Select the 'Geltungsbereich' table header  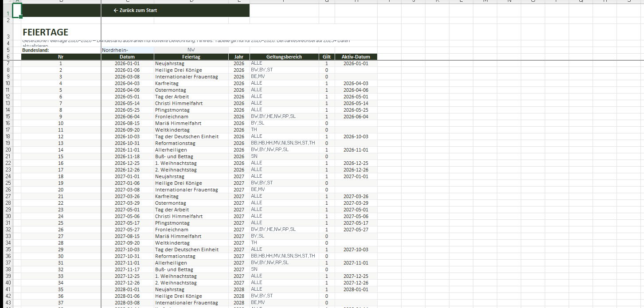click(284, 57)
